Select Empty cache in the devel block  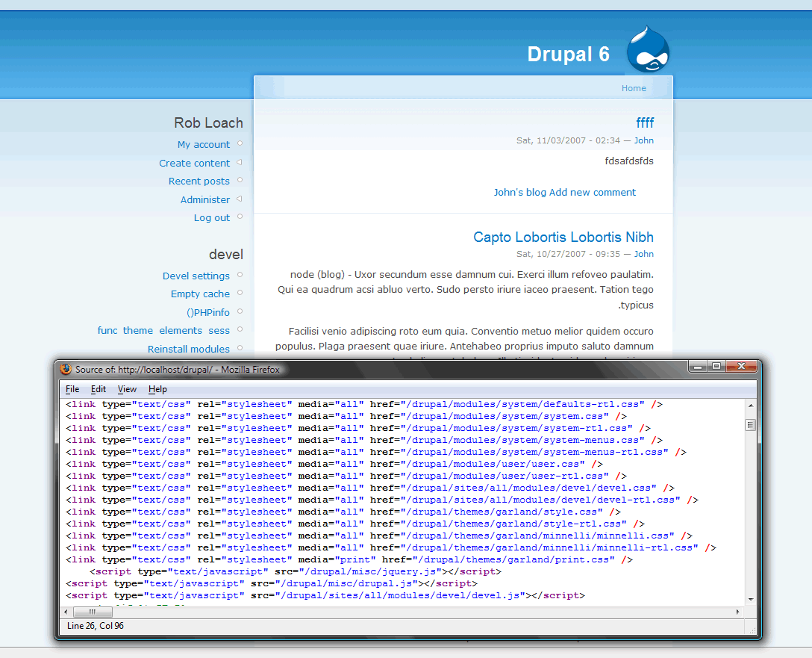(x=200, y=294)
